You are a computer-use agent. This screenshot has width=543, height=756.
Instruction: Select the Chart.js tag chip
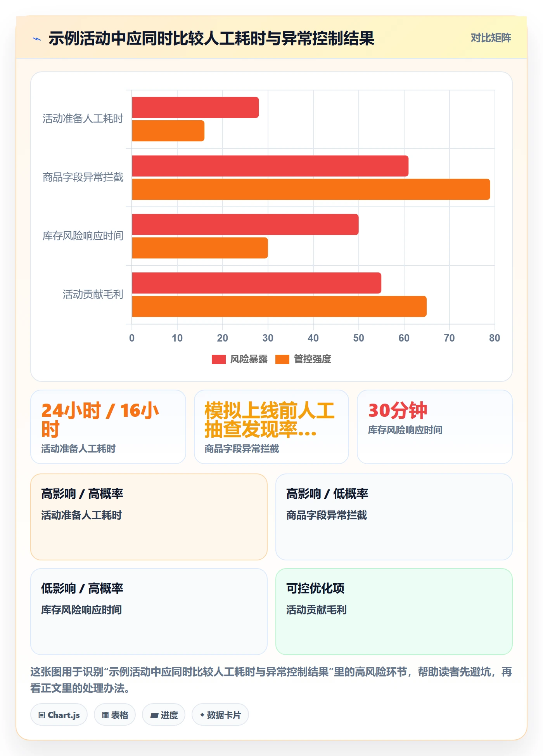[59, 714]
